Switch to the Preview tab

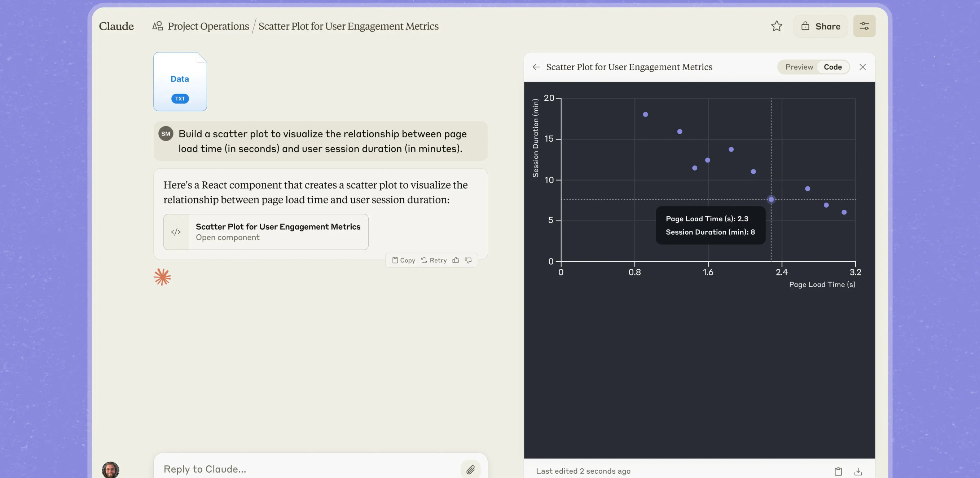click(x=799, y=67)
